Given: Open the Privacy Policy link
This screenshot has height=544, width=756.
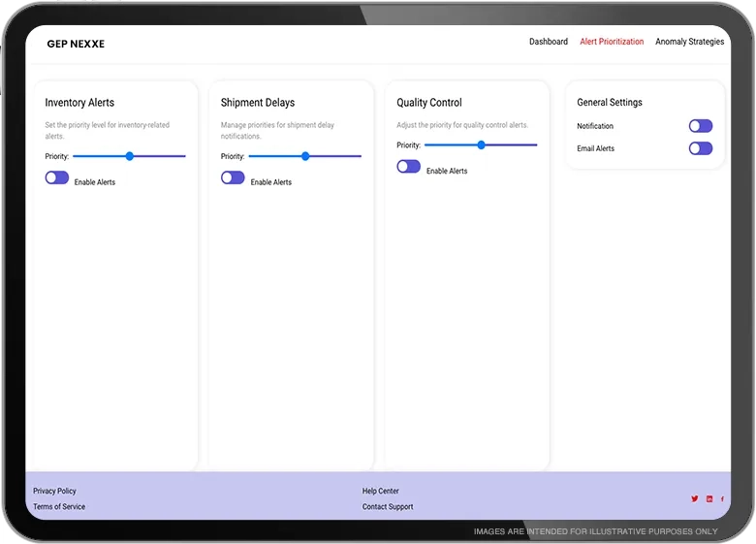Looking at the screenshot, I should (x=54, y=491).
